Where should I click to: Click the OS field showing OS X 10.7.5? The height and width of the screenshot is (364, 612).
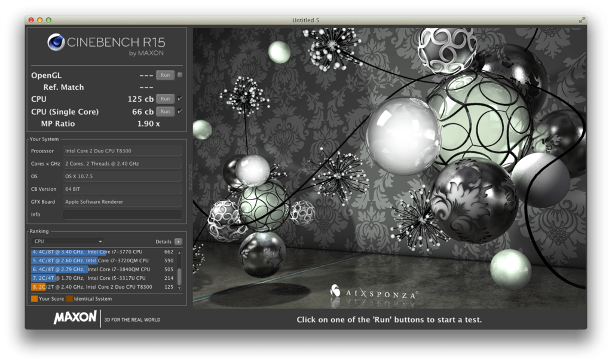pyautogui.click(x=123, y=176)
